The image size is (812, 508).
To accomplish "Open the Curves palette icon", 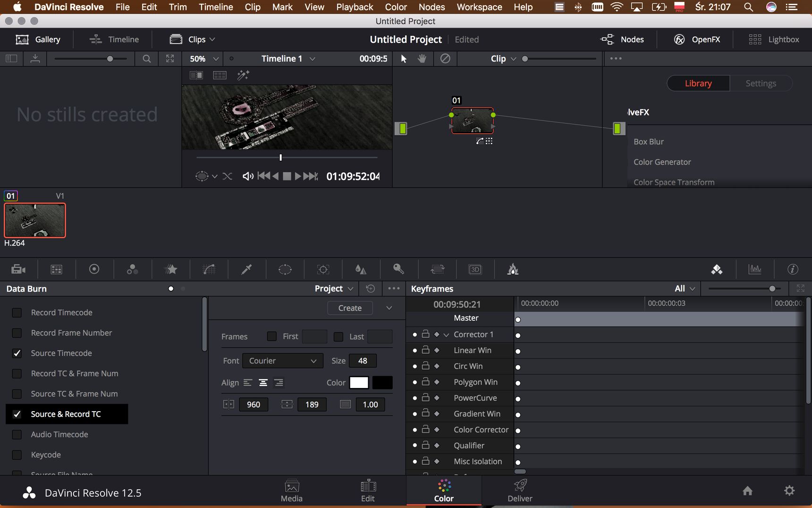I will (209, 269).
